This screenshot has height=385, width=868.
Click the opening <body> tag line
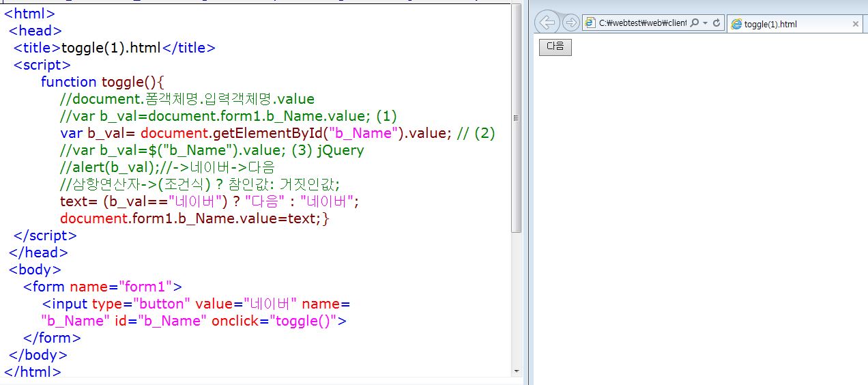(35, 270)
